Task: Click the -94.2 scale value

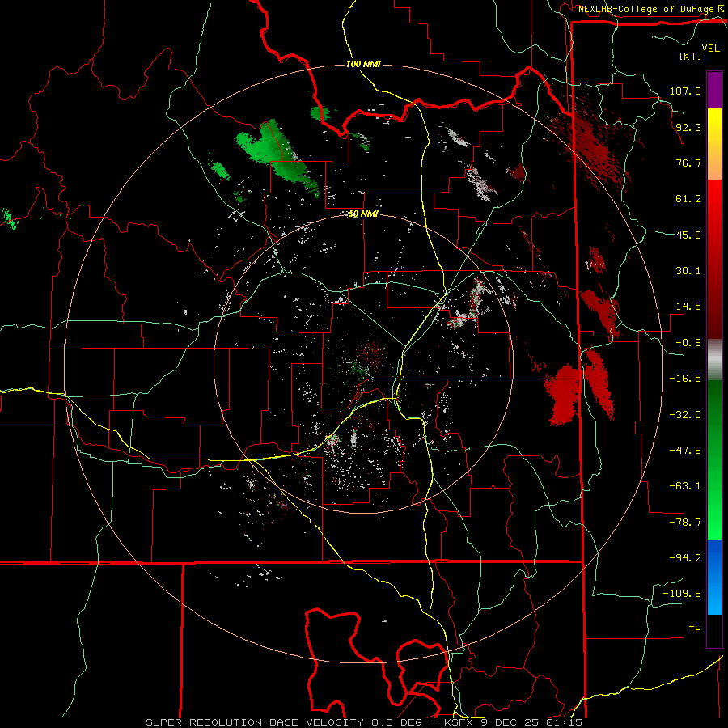Action: tap(685, 558)
